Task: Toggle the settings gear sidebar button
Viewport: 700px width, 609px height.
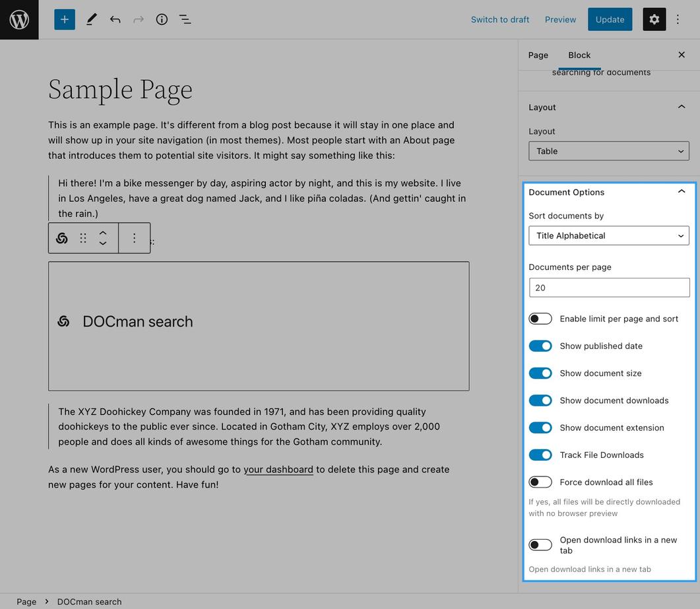Action: click(654, 20)
